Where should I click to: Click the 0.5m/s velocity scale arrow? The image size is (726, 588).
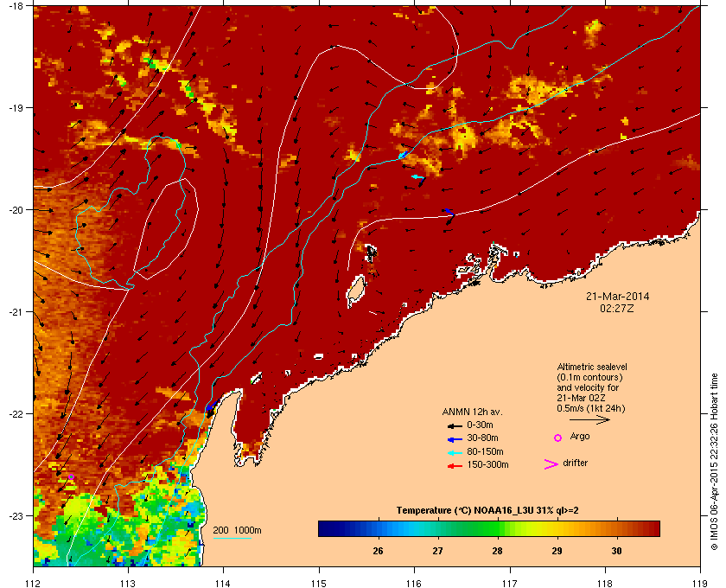pyautogui.click(x=589, y=419)
